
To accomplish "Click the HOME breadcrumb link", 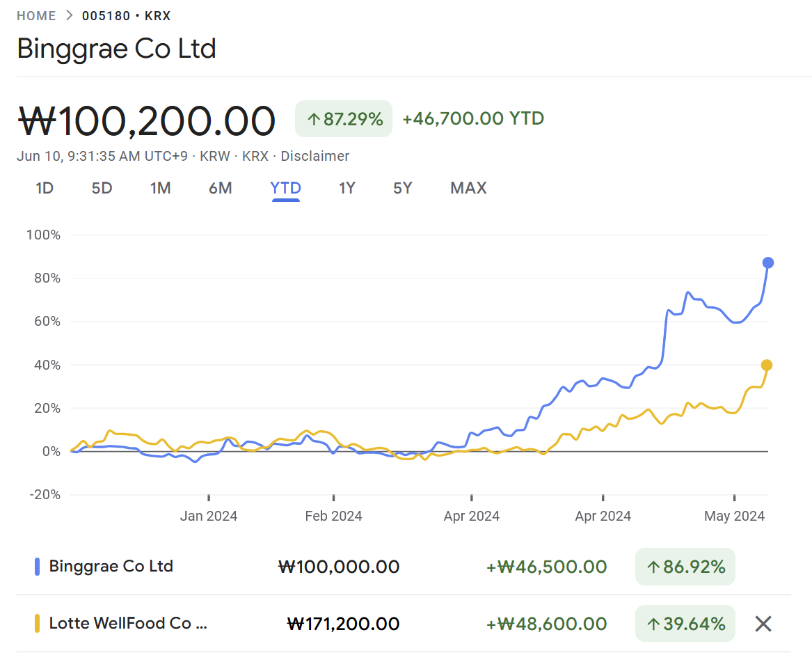I will 36,16.
